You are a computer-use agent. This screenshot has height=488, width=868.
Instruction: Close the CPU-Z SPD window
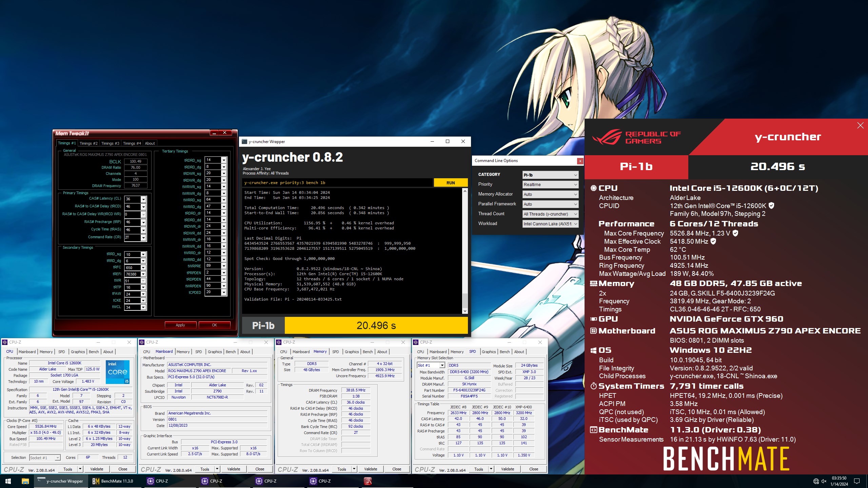coord(540,342)
